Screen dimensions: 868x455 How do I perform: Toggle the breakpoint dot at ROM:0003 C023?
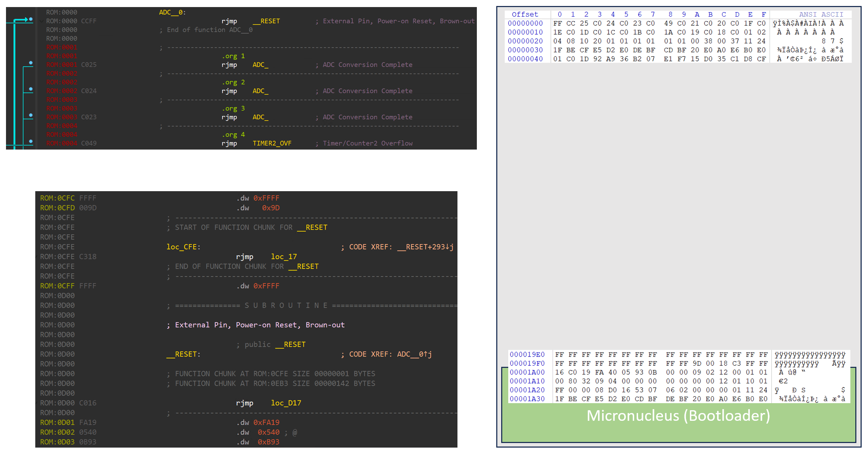point(31,115)
